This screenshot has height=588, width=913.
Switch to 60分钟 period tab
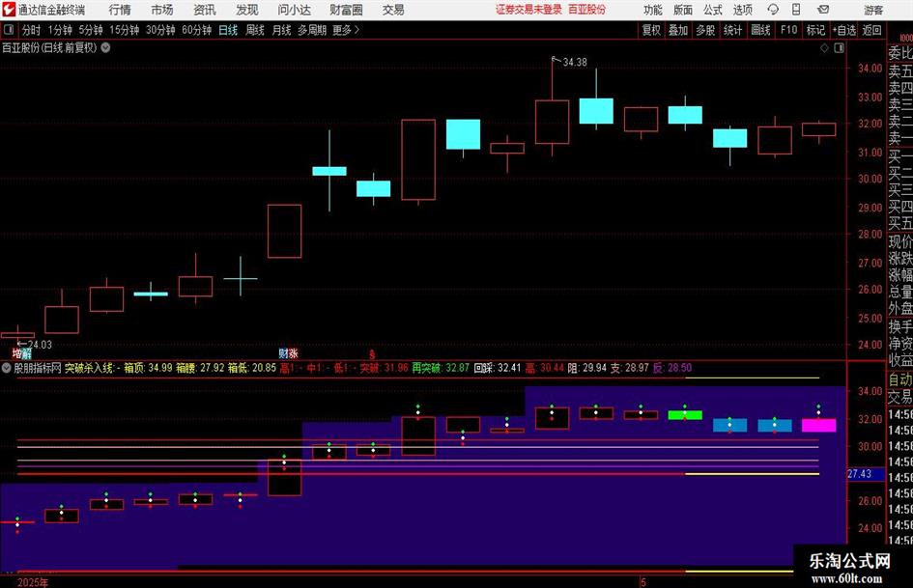(196, 30)
